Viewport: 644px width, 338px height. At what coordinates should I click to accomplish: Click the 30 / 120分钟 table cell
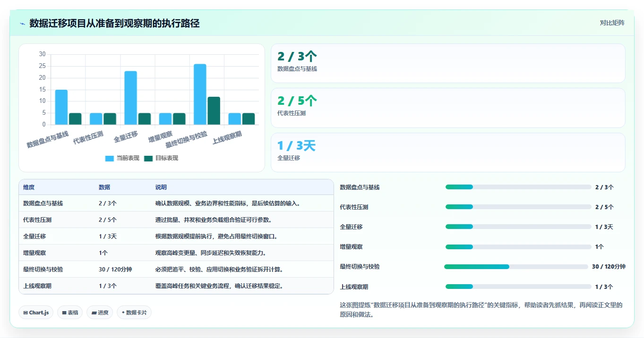pos(115,270)
